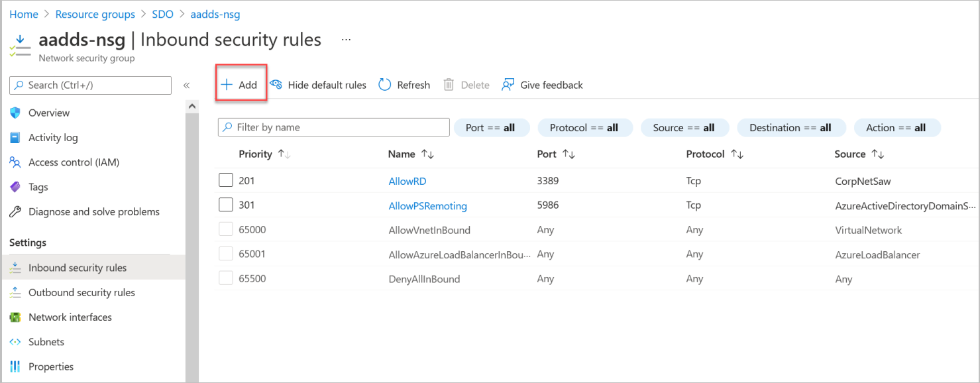Click checkbox of rule 65001

tap(226, 254)
